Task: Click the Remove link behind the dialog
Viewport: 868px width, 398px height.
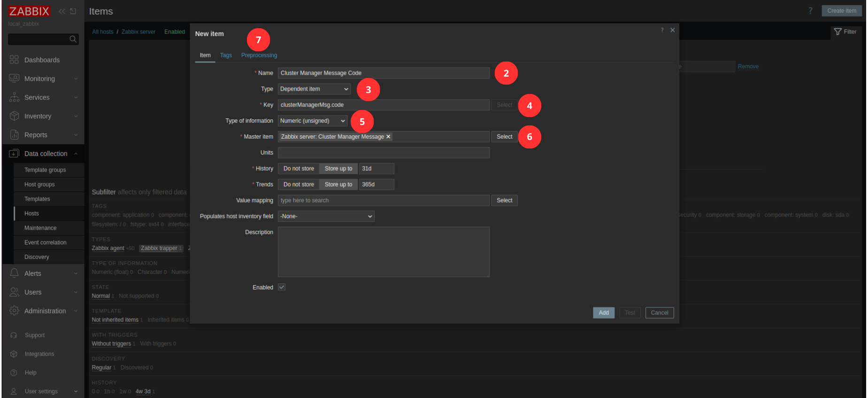Action: tap(748, 67)
